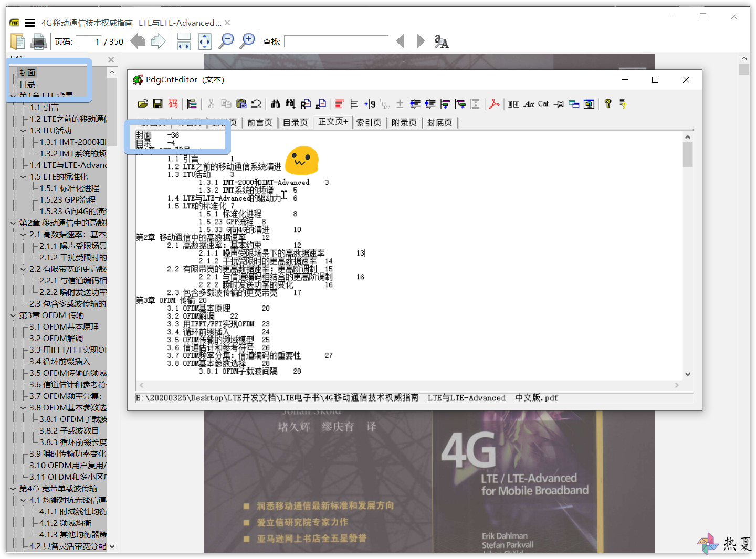Select bookmark 封面 in sidebar

pyautogui.click(x=27, y=73)
